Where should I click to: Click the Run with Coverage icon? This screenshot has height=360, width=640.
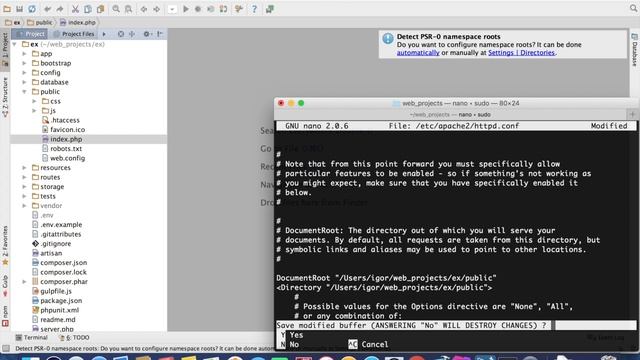click(x=211, y=9)
